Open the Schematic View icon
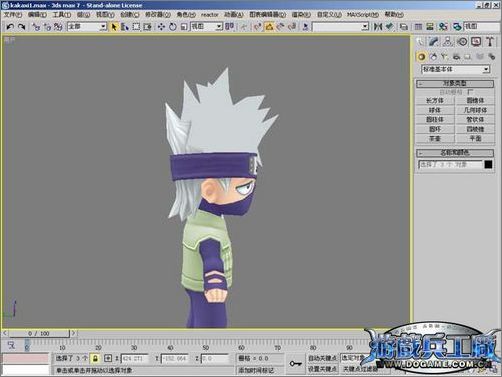 pos(430,27)
